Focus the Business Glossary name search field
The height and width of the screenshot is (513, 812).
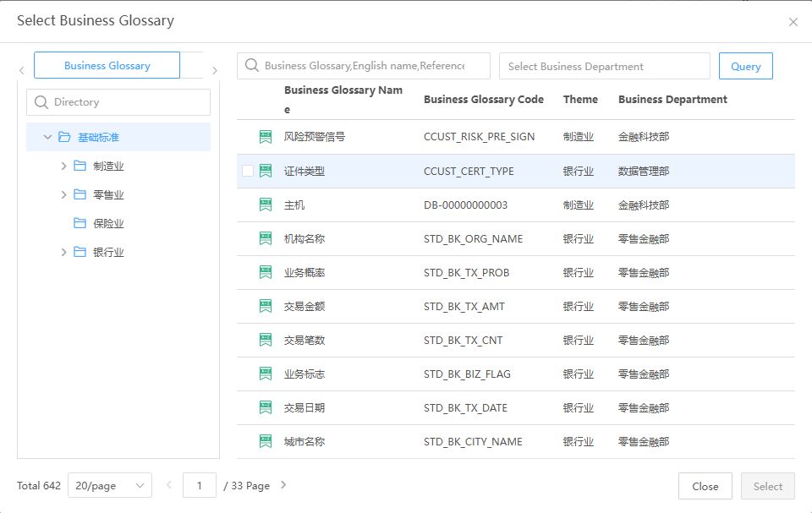point(364,66)
